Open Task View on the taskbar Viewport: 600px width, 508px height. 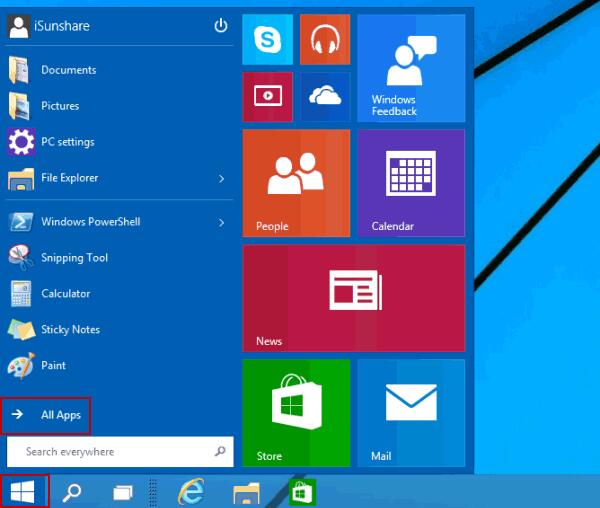coord(123,493)
